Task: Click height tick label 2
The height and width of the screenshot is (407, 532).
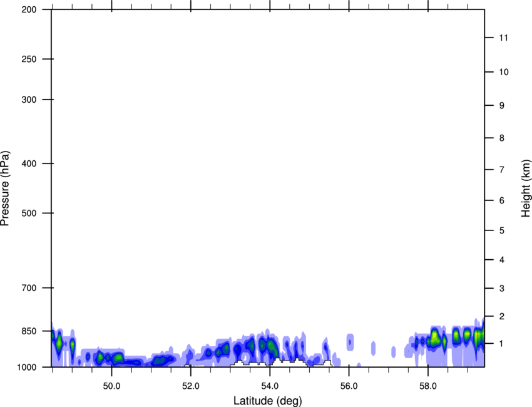Action: [502, 316]
